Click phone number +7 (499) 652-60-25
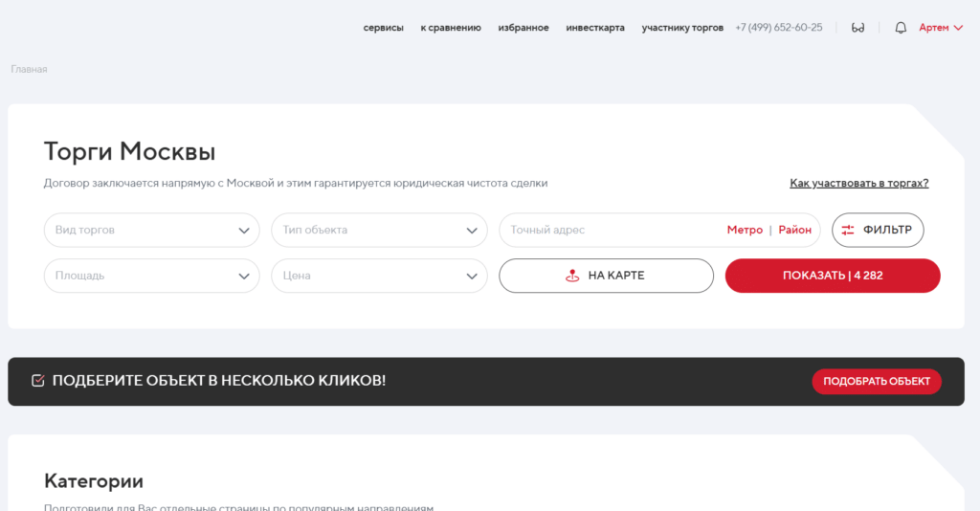 coord(779,28)
